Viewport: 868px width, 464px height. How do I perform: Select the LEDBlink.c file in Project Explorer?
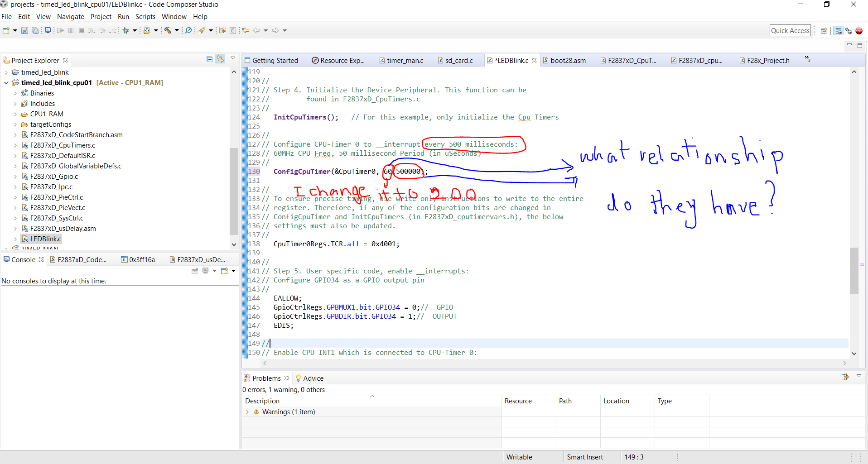pyautogui.click(x=45, y=239)
